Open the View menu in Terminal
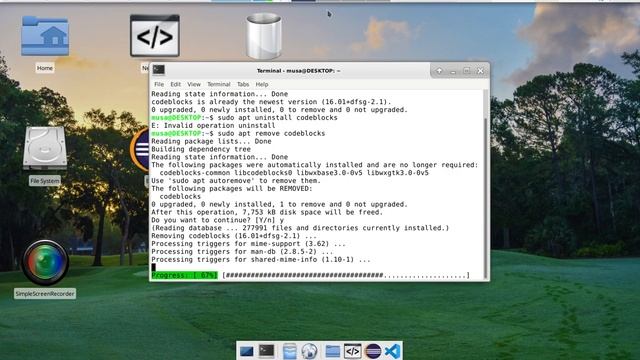640x360 pixels. [x=194, y=84]
